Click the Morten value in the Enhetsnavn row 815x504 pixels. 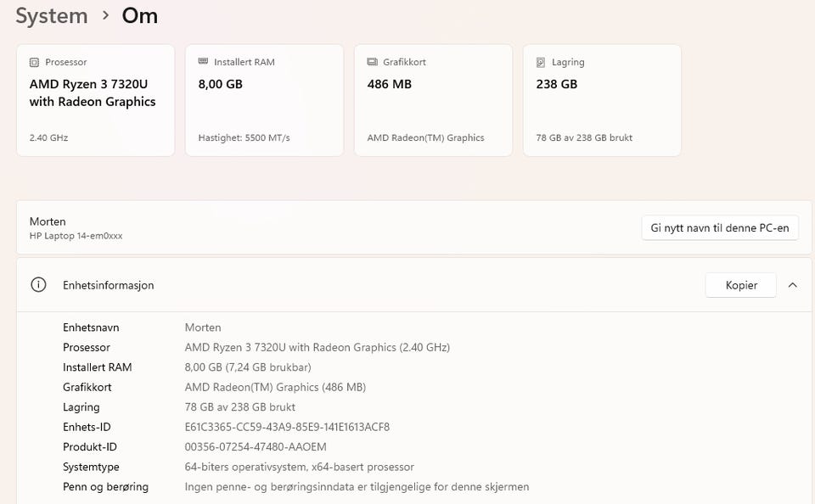click(x=203, y=328)
